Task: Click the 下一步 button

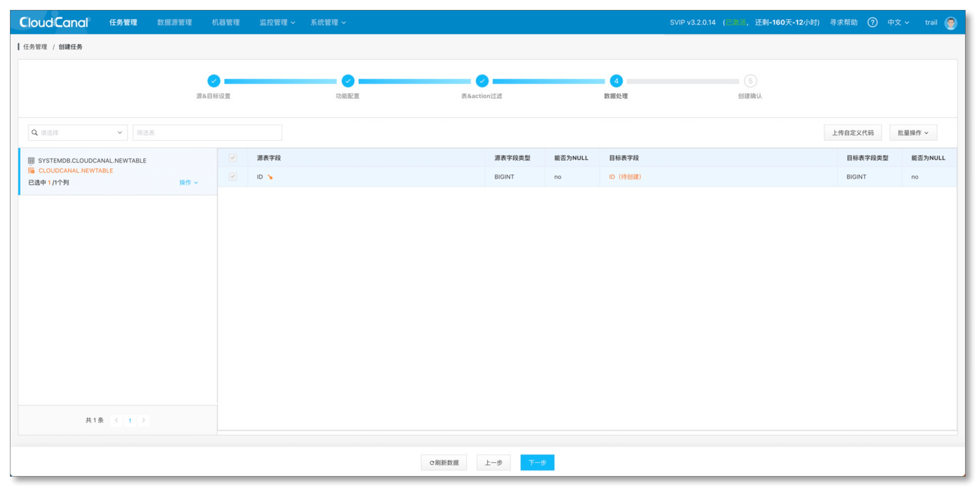Action: click(537, 463)
